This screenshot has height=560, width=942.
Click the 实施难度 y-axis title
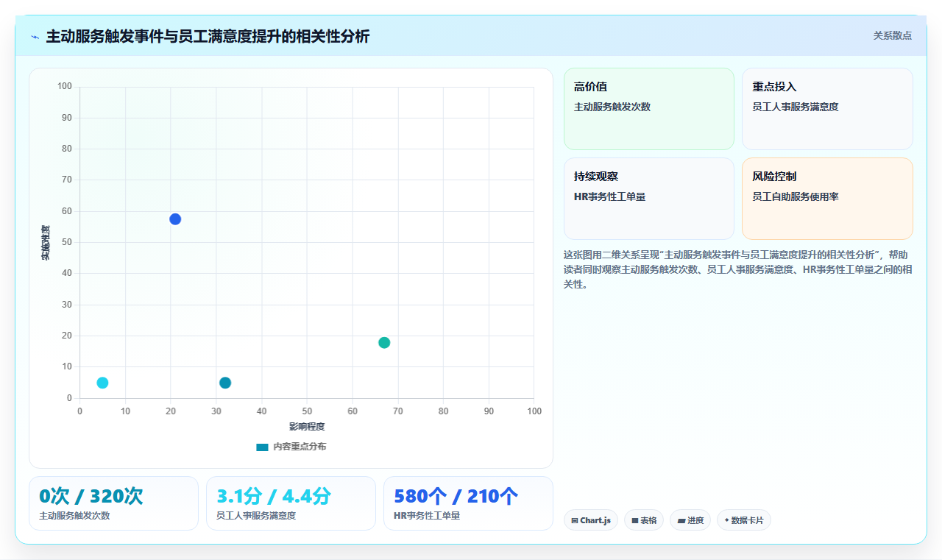46,243
